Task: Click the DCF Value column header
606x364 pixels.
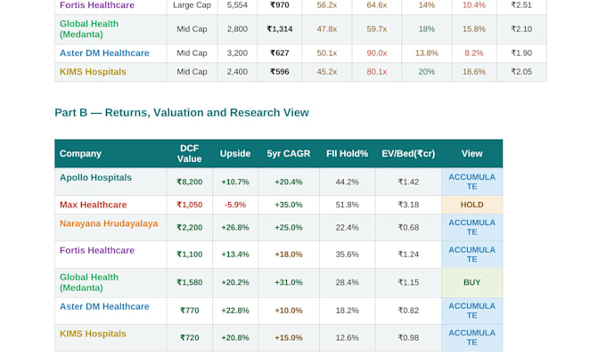Action: [x=189, y=154]
